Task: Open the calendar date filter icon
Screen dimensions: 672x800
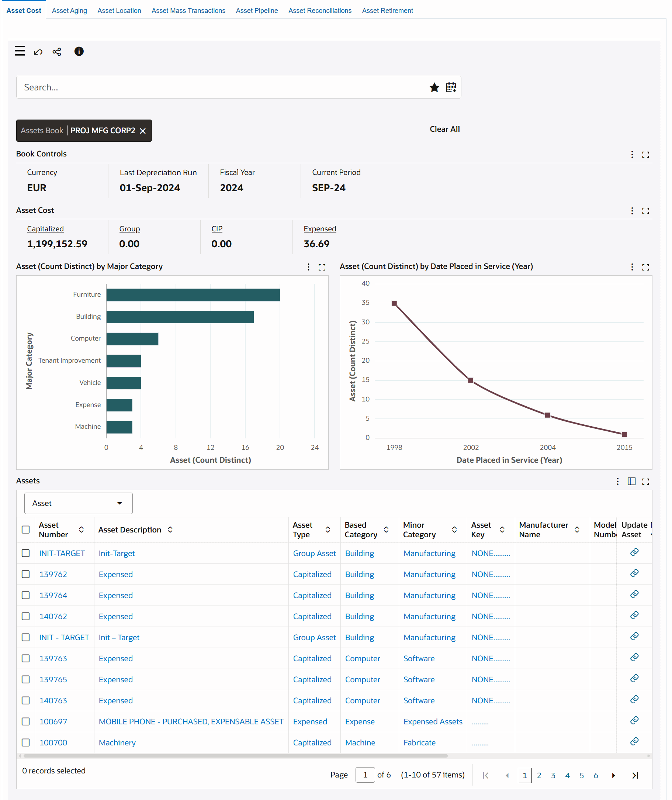Action: [x=451, y=87]
